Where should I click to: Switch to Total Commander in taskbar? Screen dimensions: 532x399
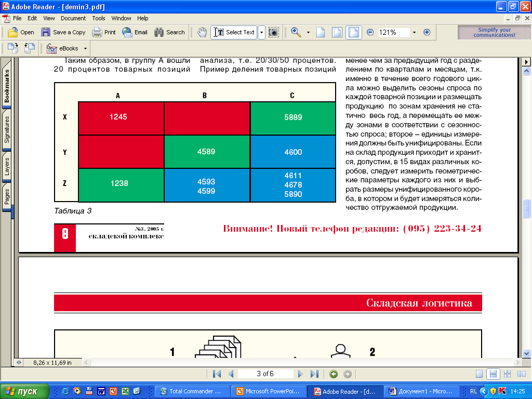pos(192,391)
